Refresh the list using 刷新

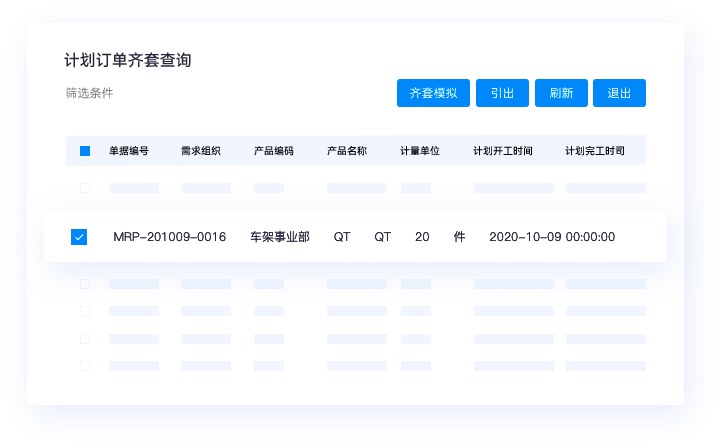[x=561, y=93]
